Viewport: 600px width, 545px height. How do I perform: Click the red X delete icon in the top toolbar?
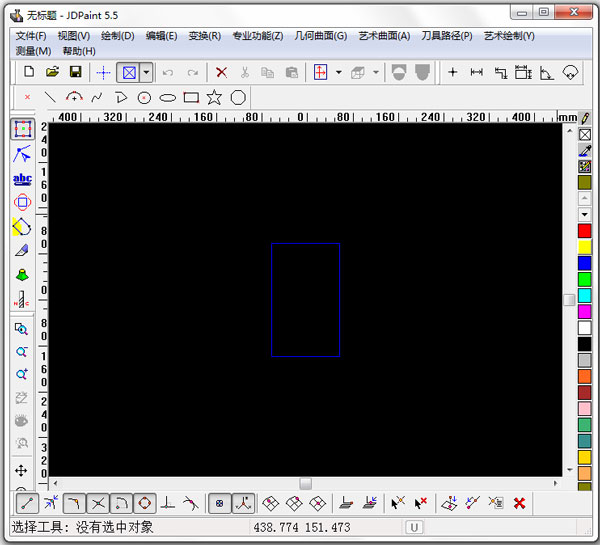tap(222, 72)
